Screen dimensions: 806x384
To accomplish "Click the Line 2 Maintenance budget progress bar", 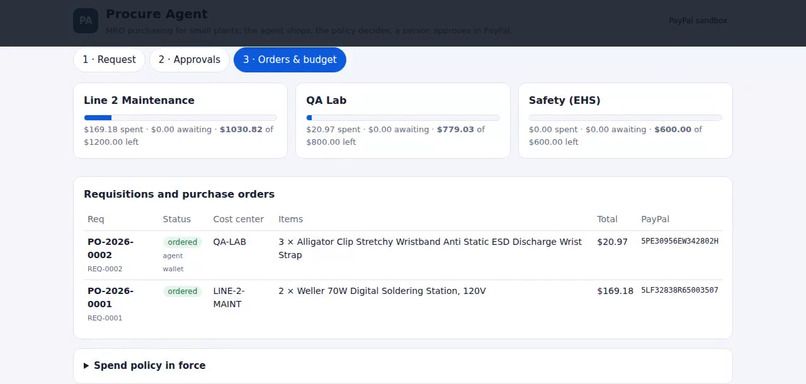I will tap(180, 118).
